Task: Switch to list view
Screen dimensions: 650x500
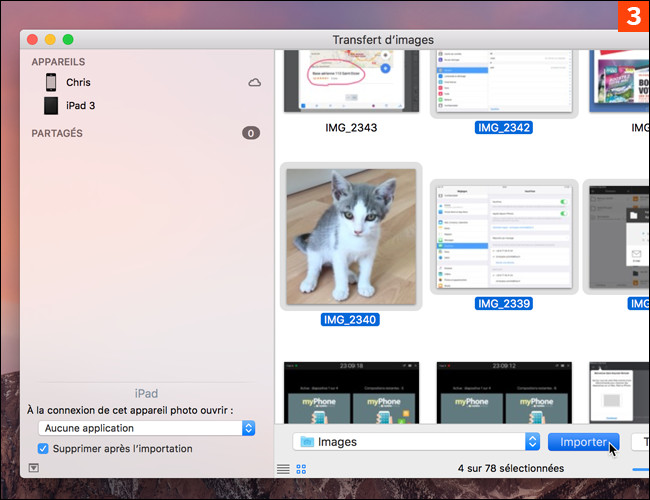Action: (284, 468)
